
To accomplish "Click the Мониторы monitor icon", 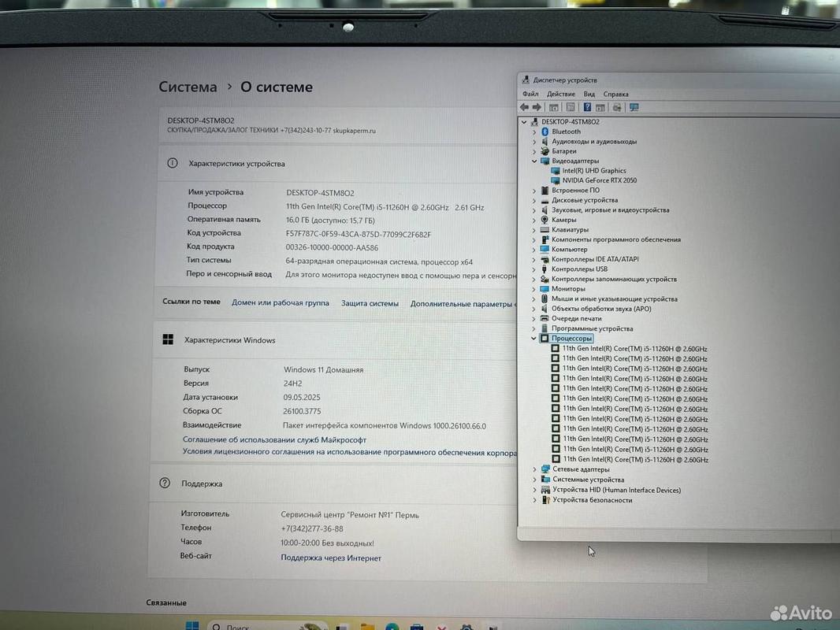I will 545,289.
